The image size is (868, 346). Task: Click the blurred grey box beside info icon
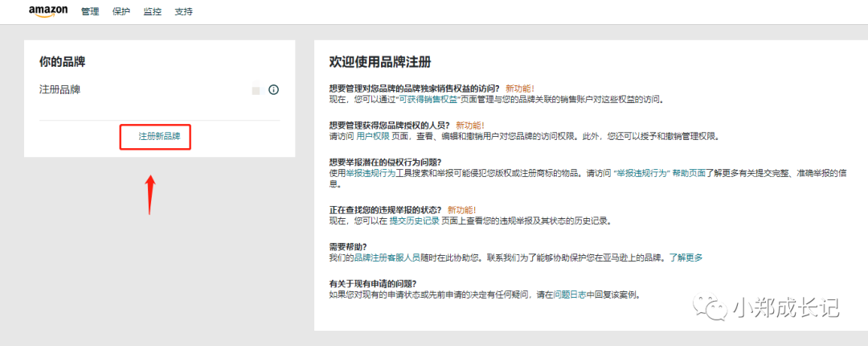[256, 90]
